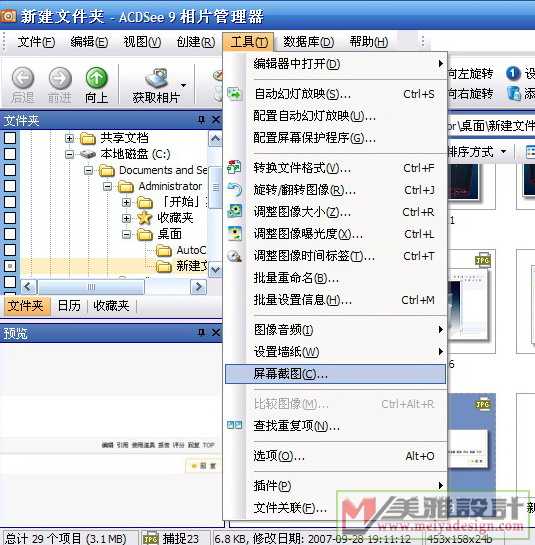Click the Local Disk (C:) drive icon
Image resolution: width=535 pixels, height=545 pixels.
coord(88,154)
